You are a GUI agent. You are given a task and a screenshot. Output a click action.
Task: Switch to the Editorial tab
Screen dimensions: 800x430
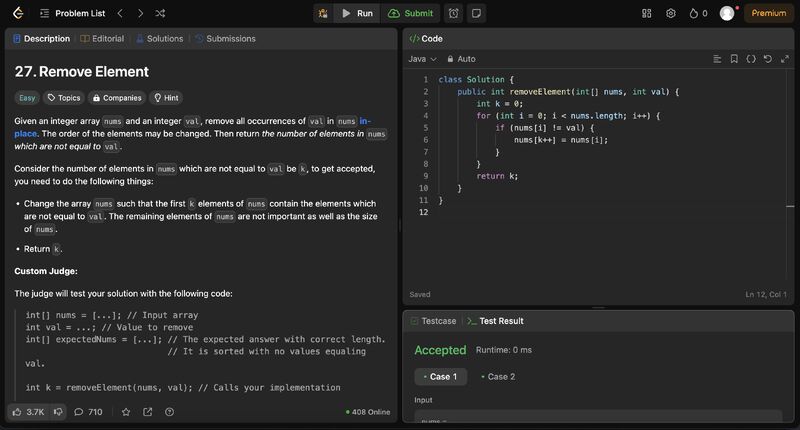point(103,39)
